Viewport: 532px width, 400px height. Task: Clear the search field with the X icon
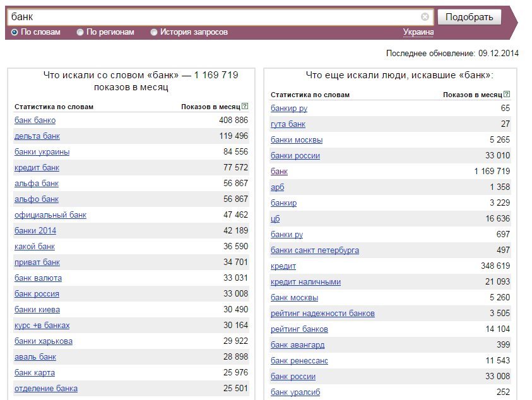pyautogui.click(x=425, y=16)
